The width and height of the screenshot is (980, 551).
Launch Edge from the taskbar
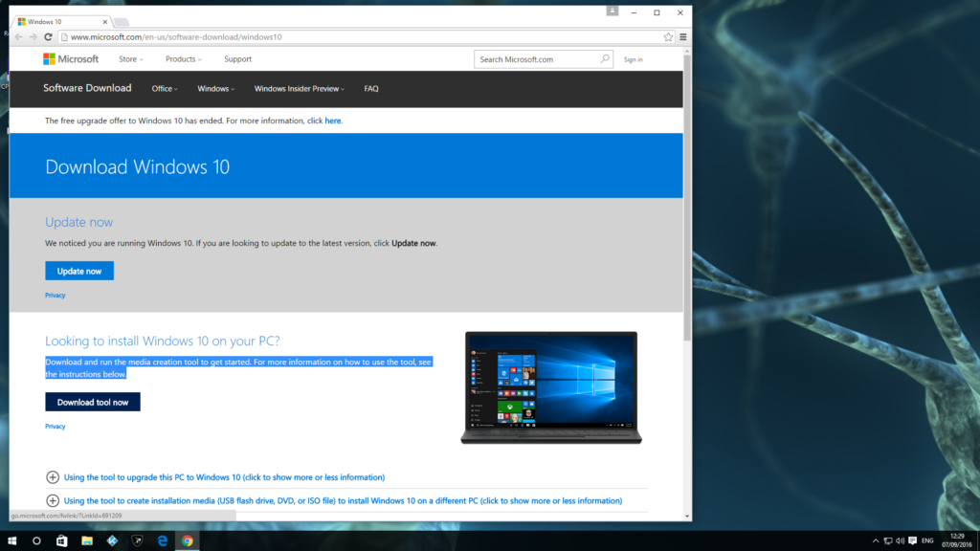click(x=163, y=541)
